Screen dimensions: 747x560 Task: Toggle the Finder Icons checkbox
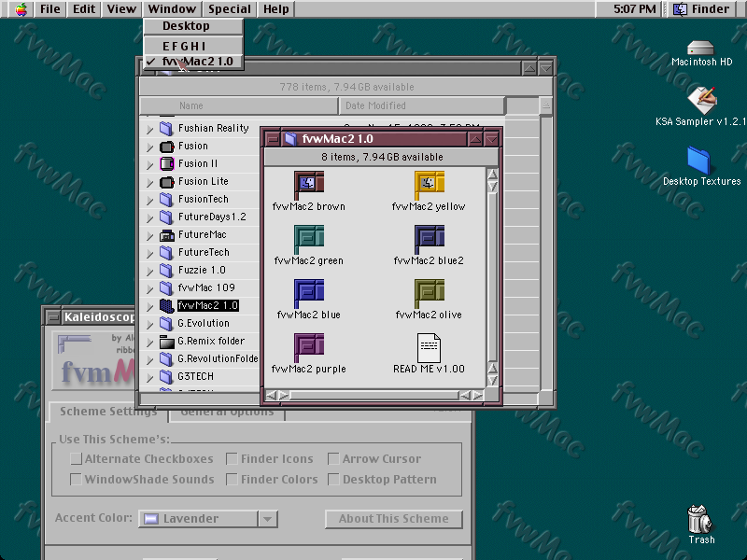232,458
